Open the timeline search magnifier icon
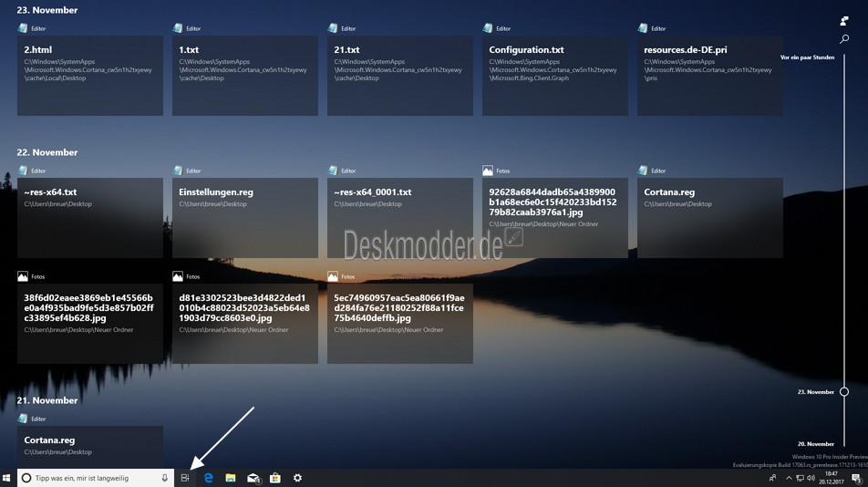 point(844,39)
